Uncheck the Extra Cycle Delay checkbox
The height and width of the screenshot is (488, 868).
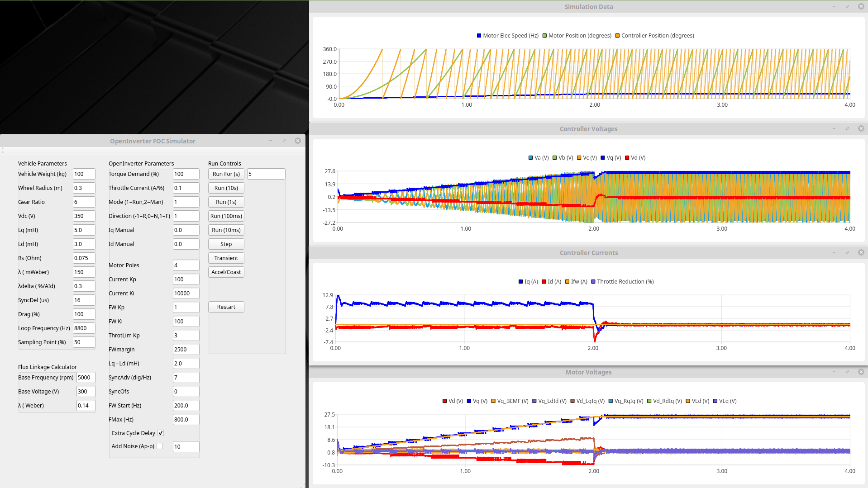[160, 433]
